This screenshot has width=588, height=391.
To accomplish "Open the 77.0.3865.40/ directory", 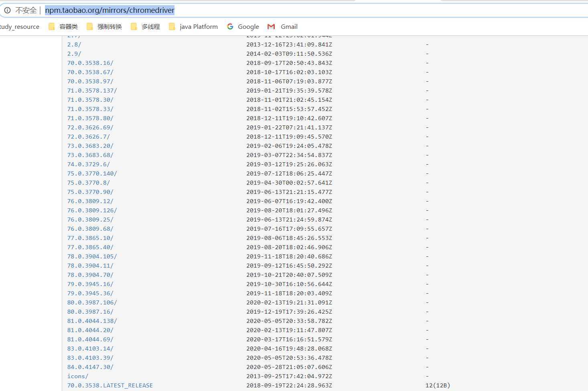I will (90, 247).
